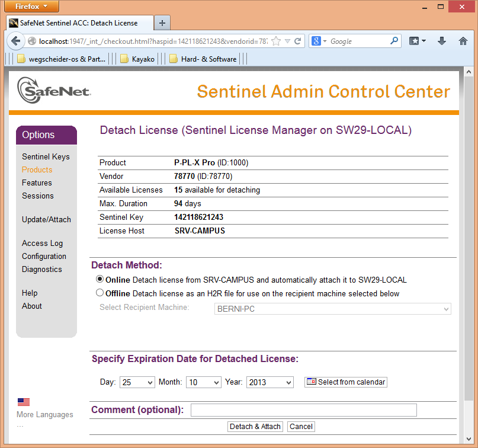
Task: Open the Firefox application menu
Action: 32,7
